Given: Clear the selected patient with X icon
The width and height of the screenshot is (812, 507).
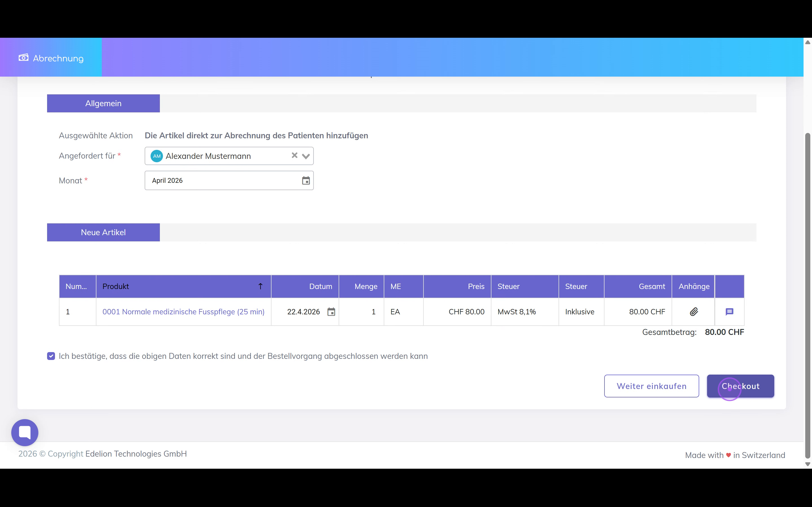Looking at the screenshot, I should [294, 155].
